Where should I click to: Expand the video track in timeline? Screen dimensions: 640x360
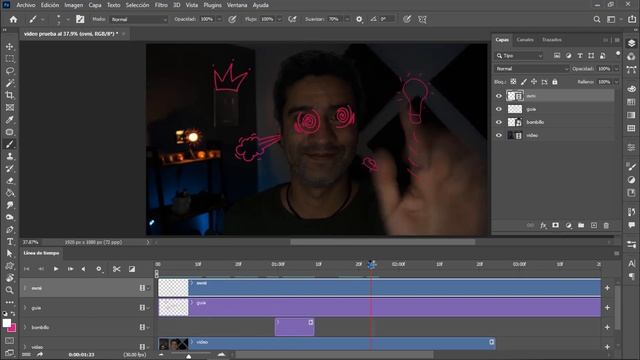pos(25,347)
